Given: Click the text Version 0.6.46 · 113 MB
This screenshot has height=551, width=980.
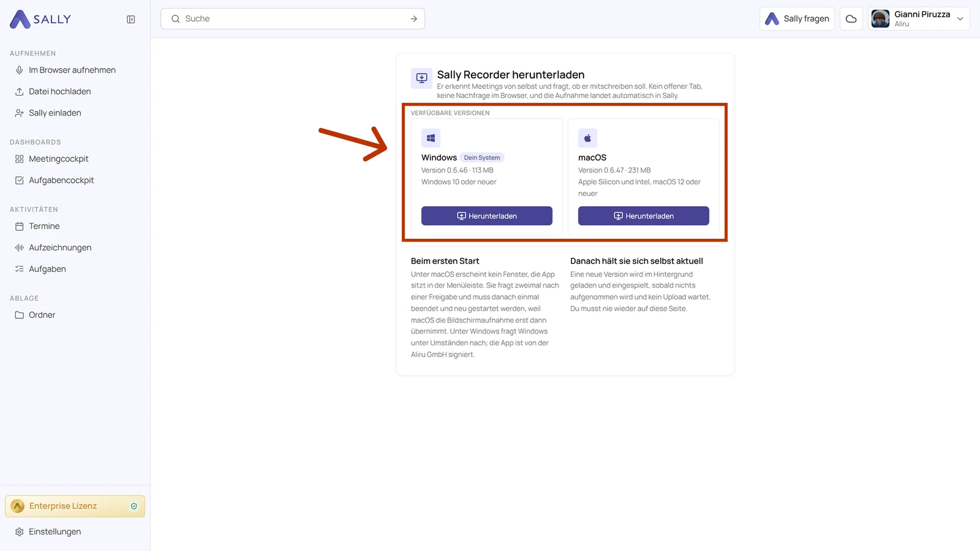Looking at the screenshot, I should [x=458, y=171].
